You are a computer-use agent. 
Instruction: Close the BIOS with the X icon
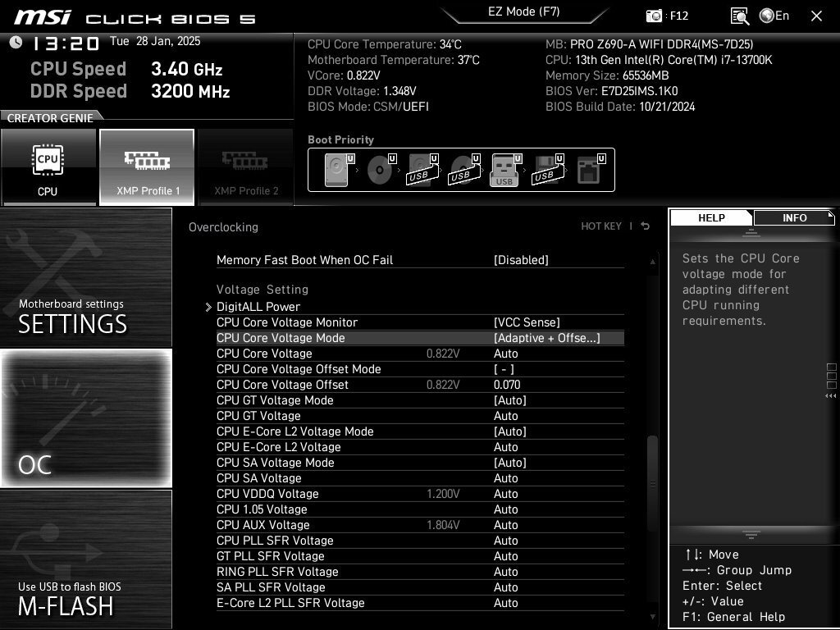coord(816,16)
